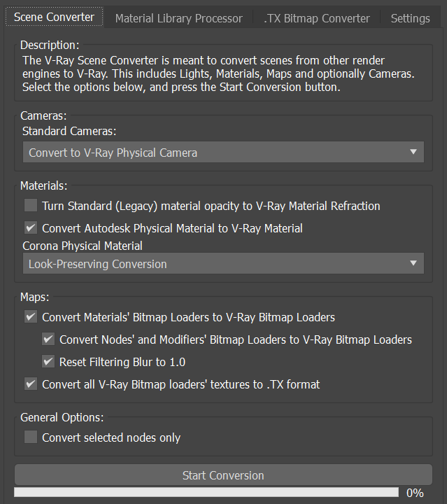Click the 0% progress value
The width and height of the screenshot is (447, 504).
click(x=415, y=493)
